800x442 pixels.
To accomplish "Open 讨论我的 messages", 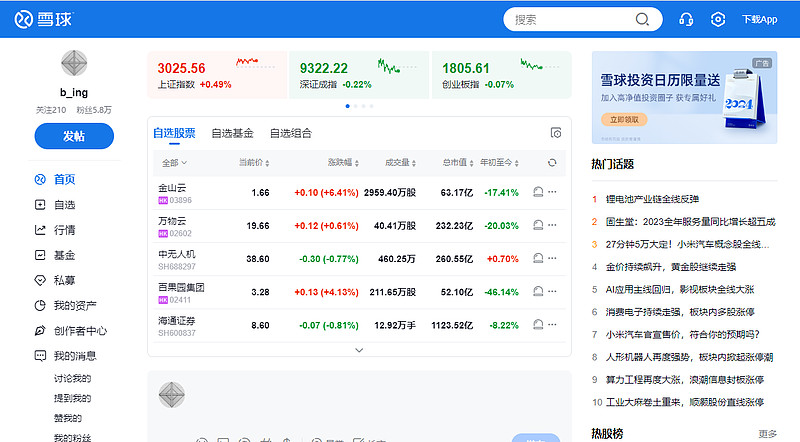I will pos(72,378).
